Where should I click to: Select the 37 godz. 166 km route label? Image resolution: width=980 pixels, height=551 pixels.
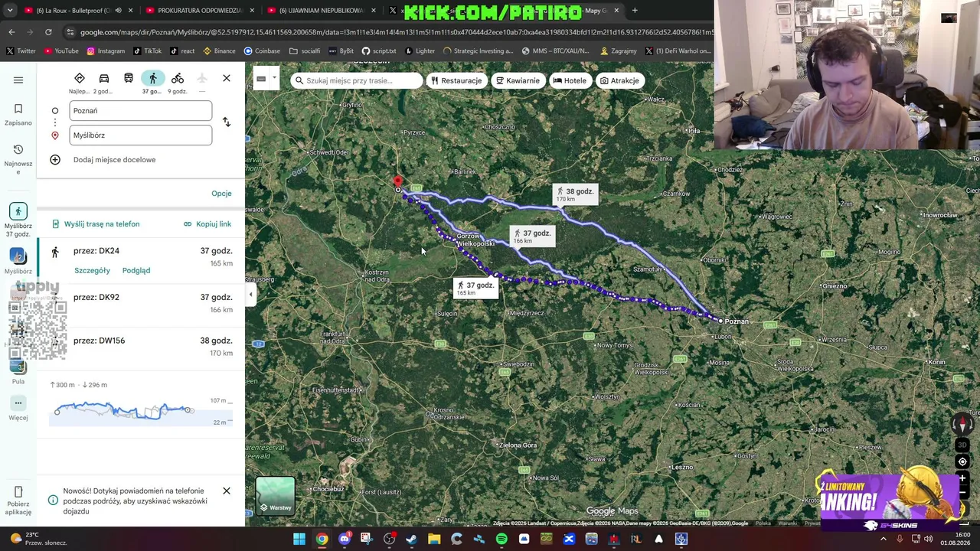tap(531, 236)
